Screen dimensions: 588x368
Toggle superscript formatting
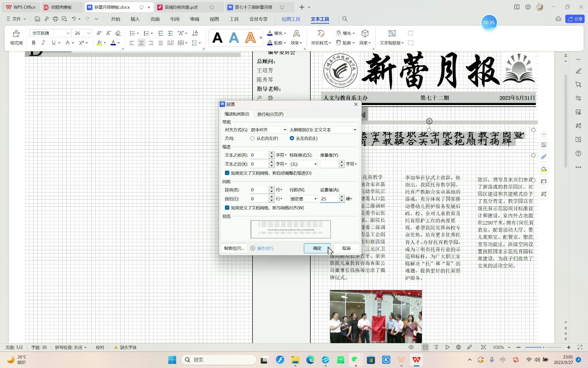[81, 43]
